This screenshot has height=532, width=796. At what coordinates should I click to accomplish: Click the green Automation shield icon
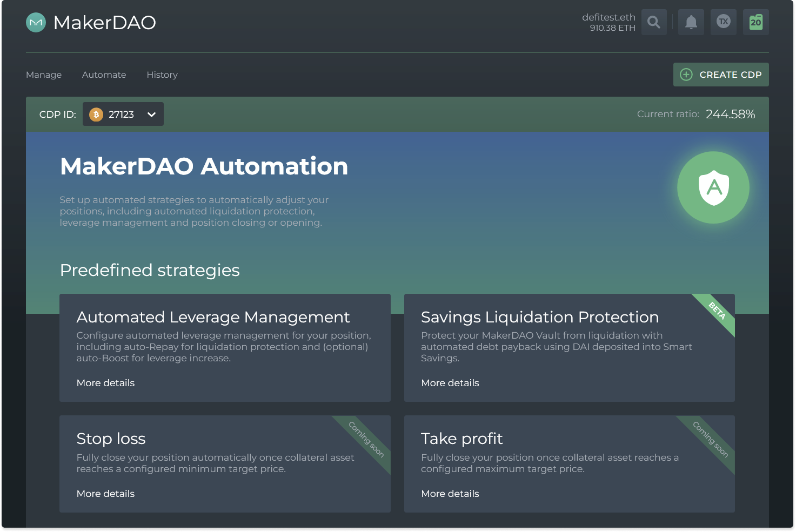coord(713,187)
